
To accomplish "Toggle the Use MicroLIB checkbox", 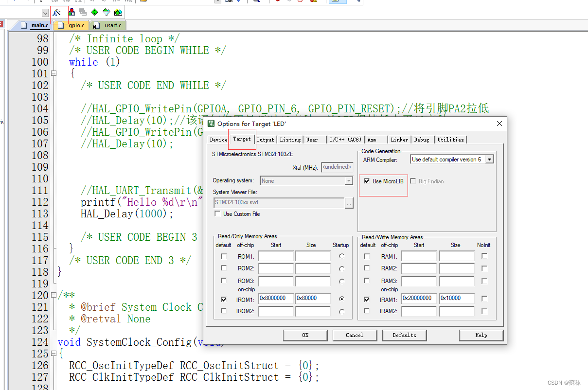I will [367, 181].
